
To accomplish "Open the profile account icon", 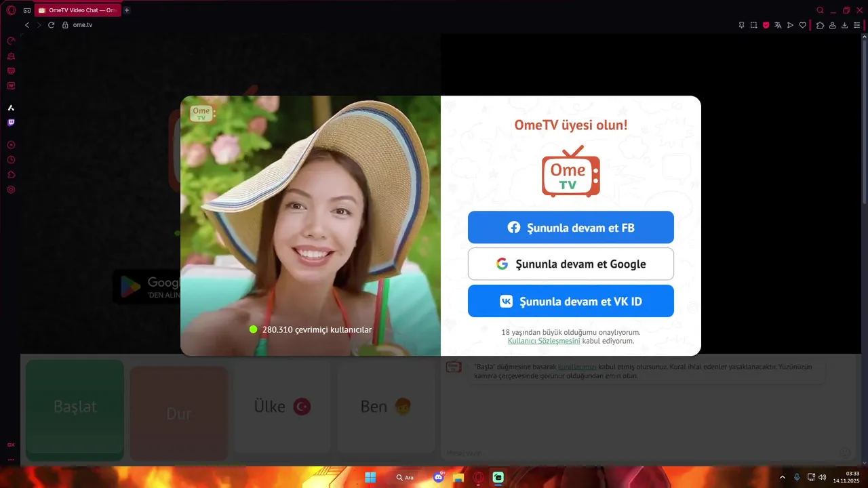I will tap(832, 25).
